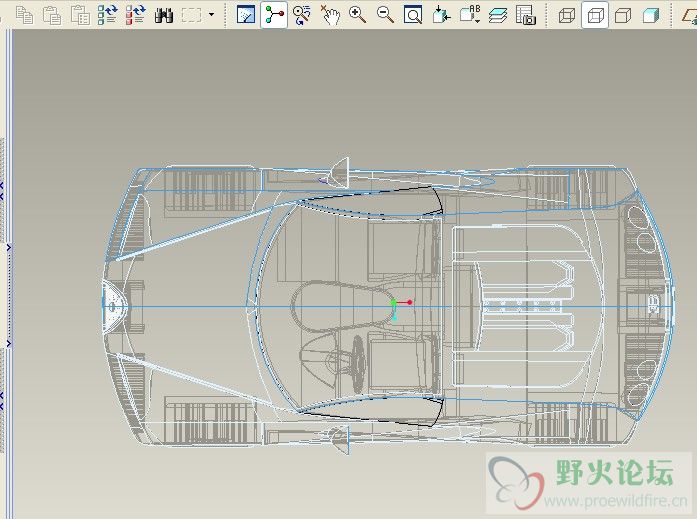Click the lower left panel collapse chevron

click(8, 343)
